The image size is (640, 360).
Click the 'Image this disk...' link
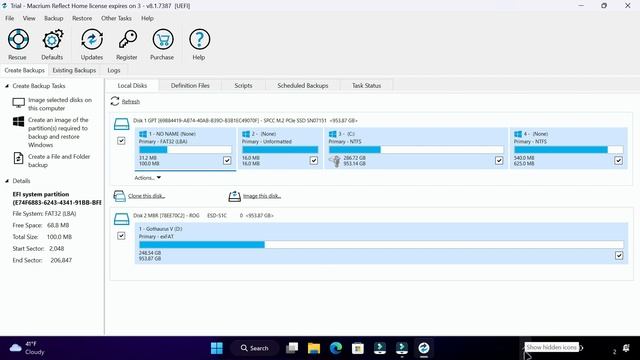point(262,196)
